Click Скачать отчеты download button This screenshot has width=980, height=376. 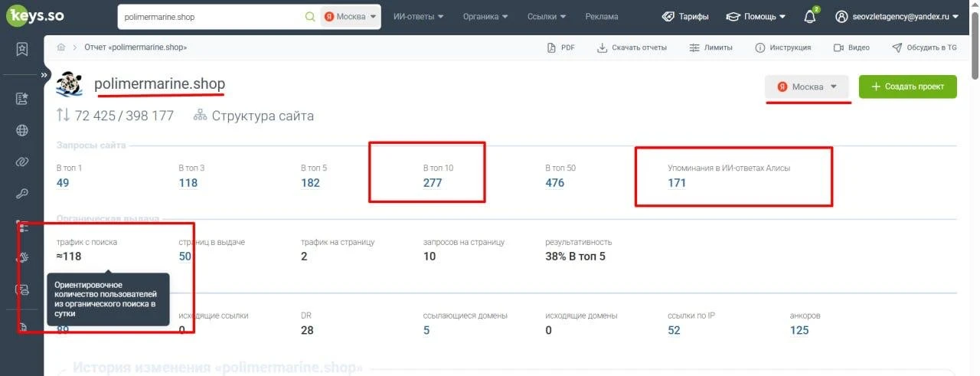pos(632,47)
